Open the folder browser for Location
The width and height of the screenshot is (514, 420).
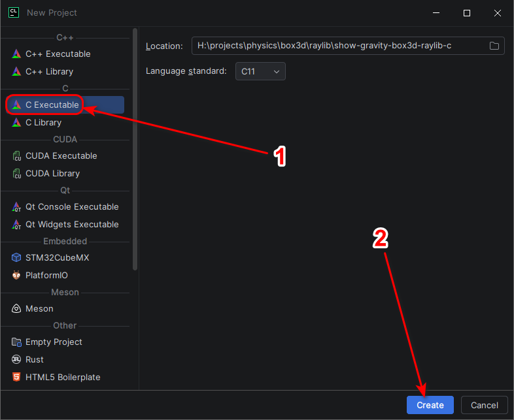point(494,46)
